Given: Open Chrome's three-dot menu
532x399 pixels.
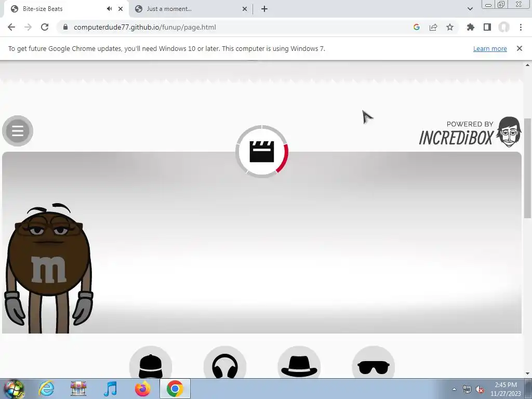Looking at the screenshot, I should click(521, 27).
